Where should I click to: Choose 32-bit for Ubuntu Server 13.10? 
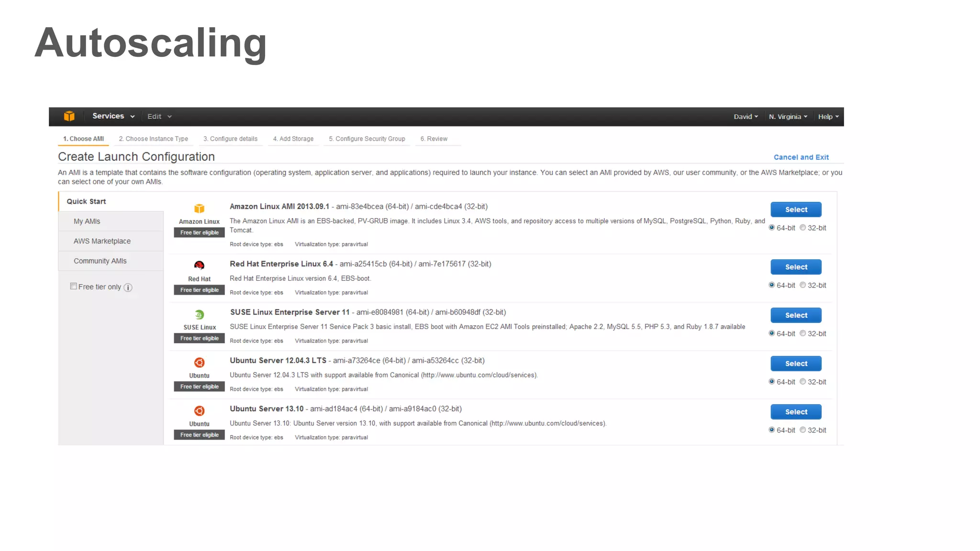[x=803, y=430]
